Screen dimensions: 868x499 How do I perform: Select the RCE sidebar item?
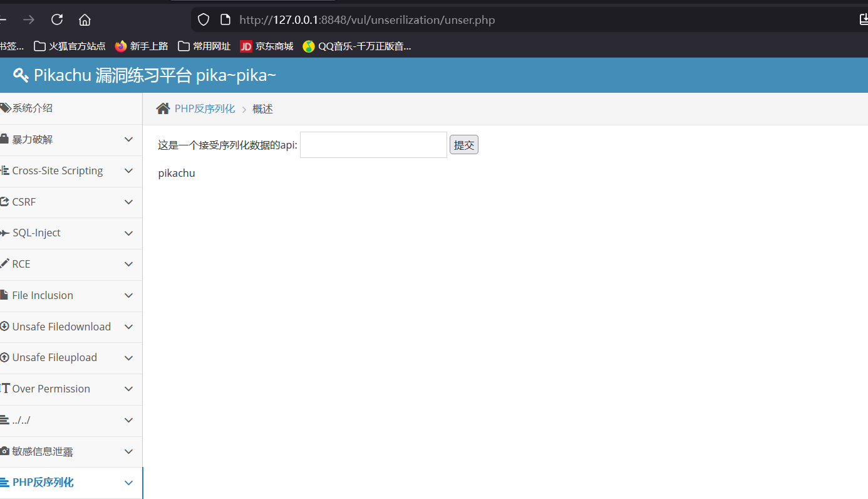[x=21, y=264]
